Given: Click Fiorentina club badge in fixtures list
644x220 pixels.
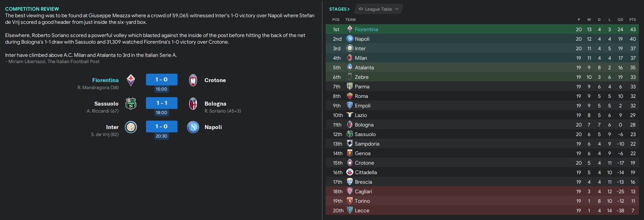Looking at the screenshot, I should [131, 80].
